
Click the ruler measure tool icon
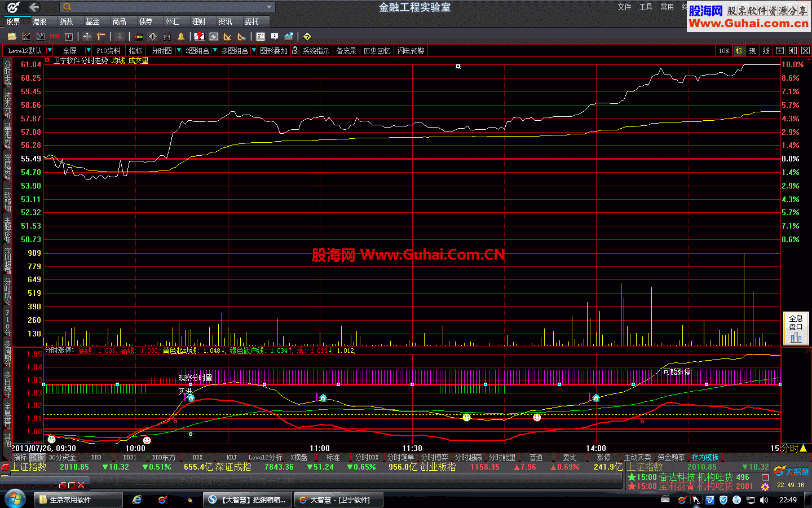(101, 37)
